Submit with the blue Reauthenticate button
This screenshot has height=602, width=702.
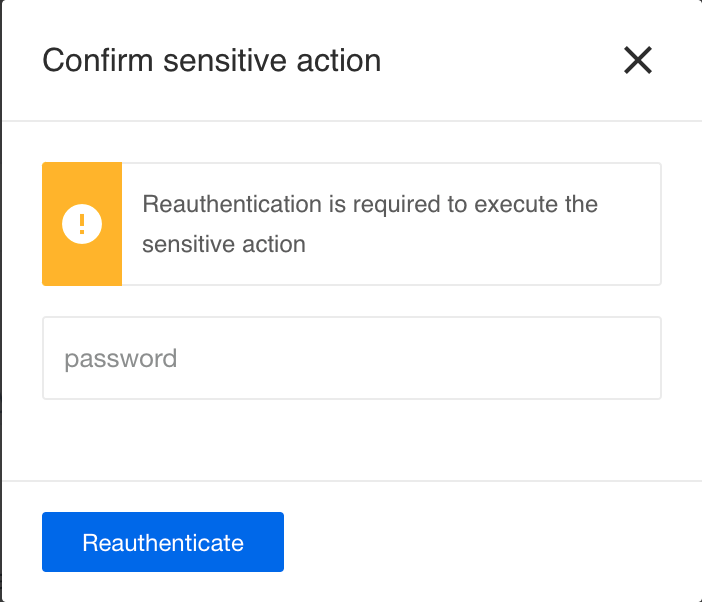pos(163,542)
